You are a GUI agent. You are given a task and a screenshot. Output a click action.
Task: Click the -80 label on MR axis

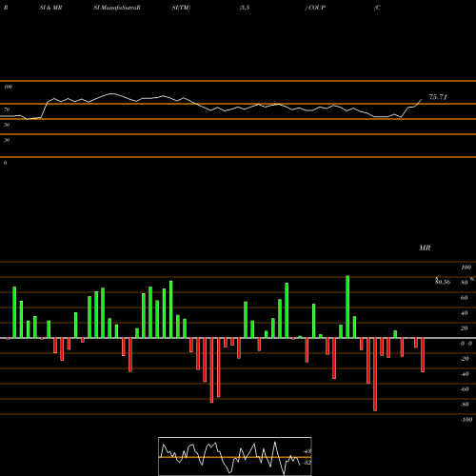pos(465,405)
